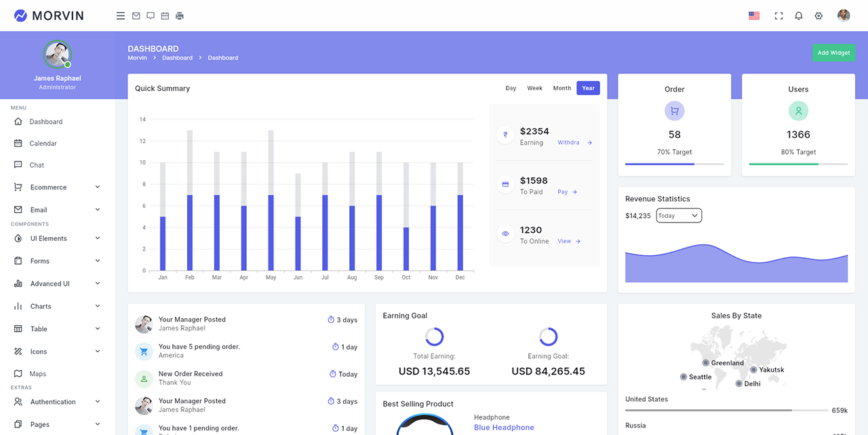This screenshot has width=868, height=435.
Task: Toggle fullscreen mode from the header icon
Action: pos(778,15)
